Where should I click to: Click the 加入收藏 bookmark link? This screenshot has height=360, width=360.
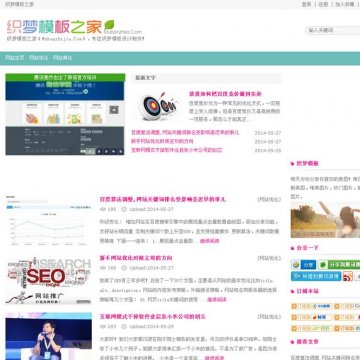tap(345, 4)
